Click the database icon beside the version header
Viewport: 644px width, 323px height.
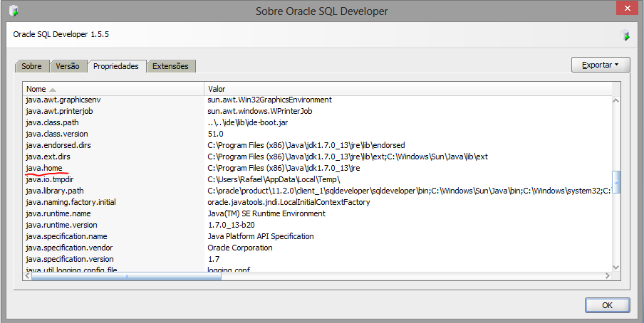(x=625, y=34)
